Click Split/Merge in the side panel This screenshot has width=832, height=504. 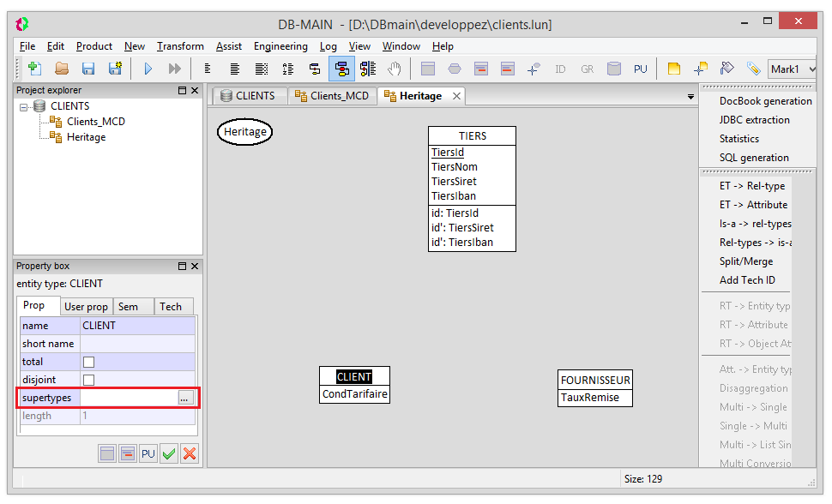coord(746,261)
